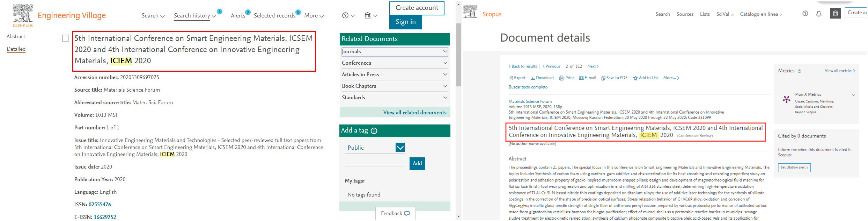
Task: Click the Add tag button
Action: [417, 163]
